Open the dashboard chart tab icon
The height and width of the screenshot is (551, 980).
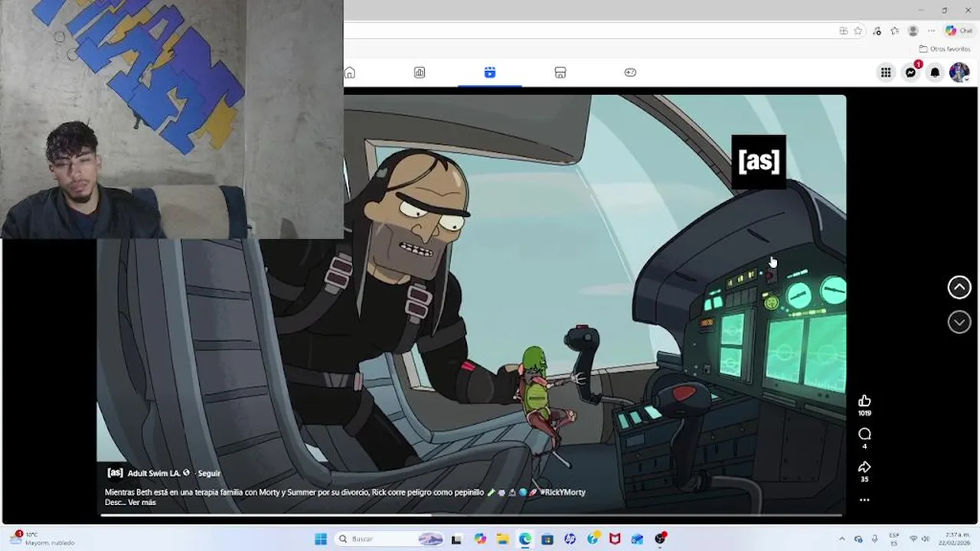click(x=420, y=73)
